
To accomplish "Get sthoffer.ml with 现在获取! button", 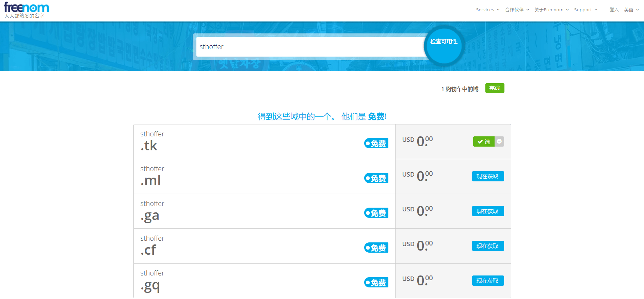I will [x=488, y=177].
